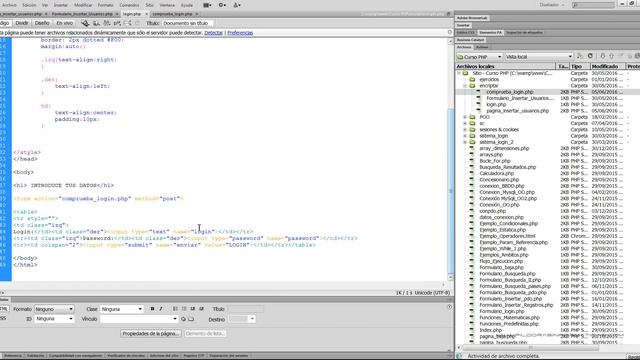Open the Vínculo link dropdown arrow
Image resolution: width=640 pixels, height=360 pixels.
coord(175,319)
